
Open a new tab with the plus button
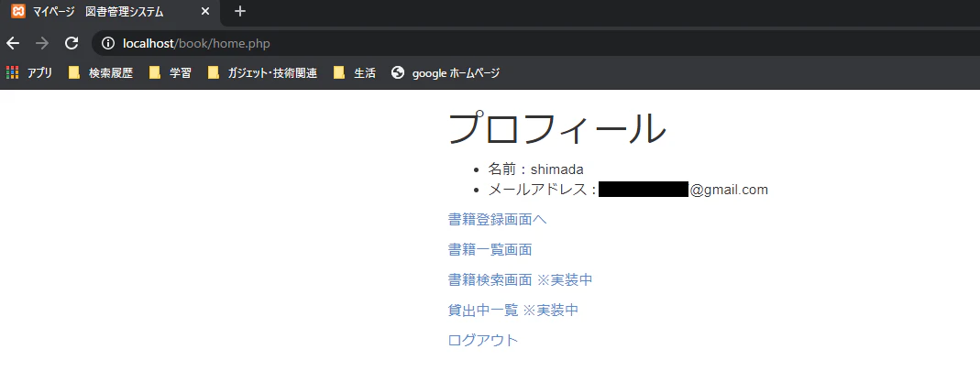(x=240, y=11)
